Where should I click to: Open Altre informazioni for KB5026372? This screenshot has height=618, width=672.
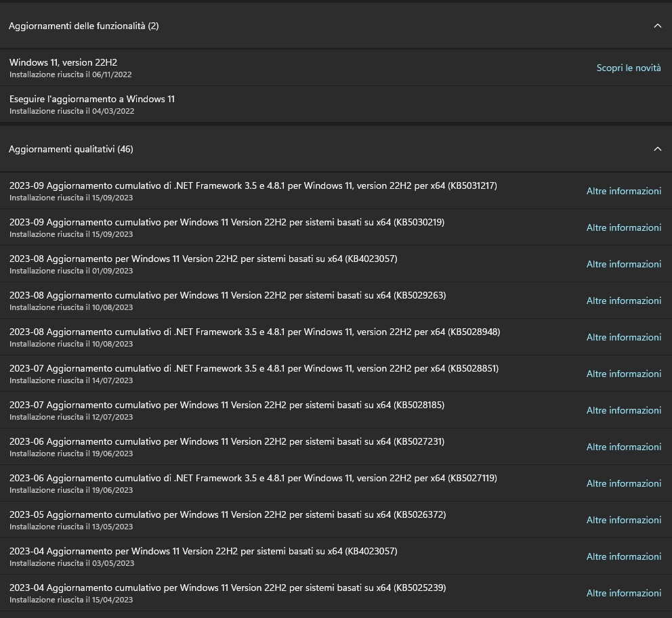623,520
